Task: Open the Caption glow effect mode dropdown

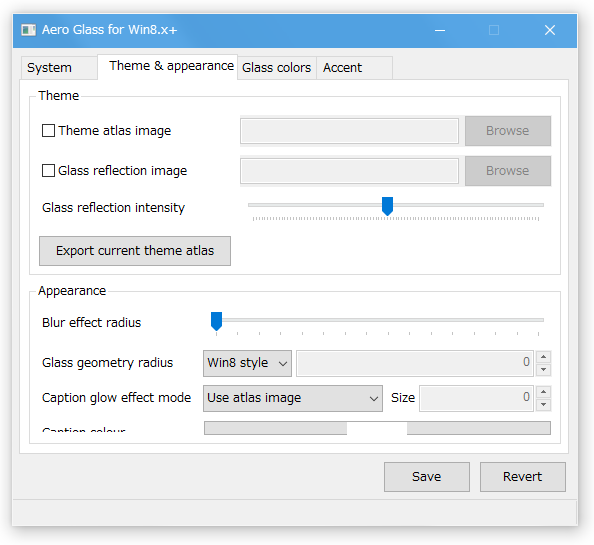Action: tap(293, 398)
